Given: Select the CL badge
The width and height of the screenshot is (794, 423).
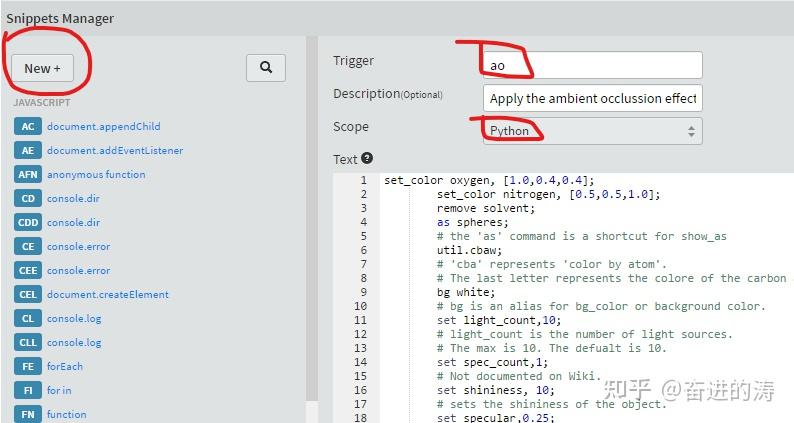Looking at the screenshot, I should (28, 319).
